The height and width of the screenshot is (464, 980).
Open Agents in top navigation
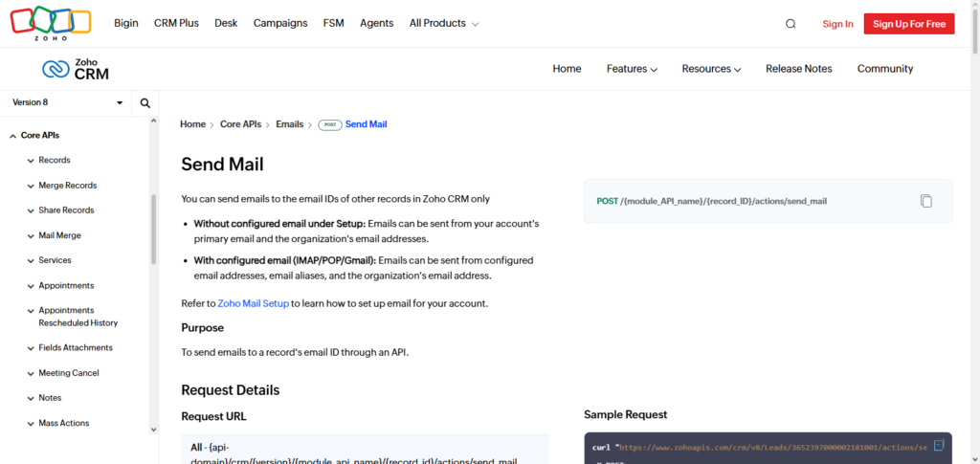[377, 23]
